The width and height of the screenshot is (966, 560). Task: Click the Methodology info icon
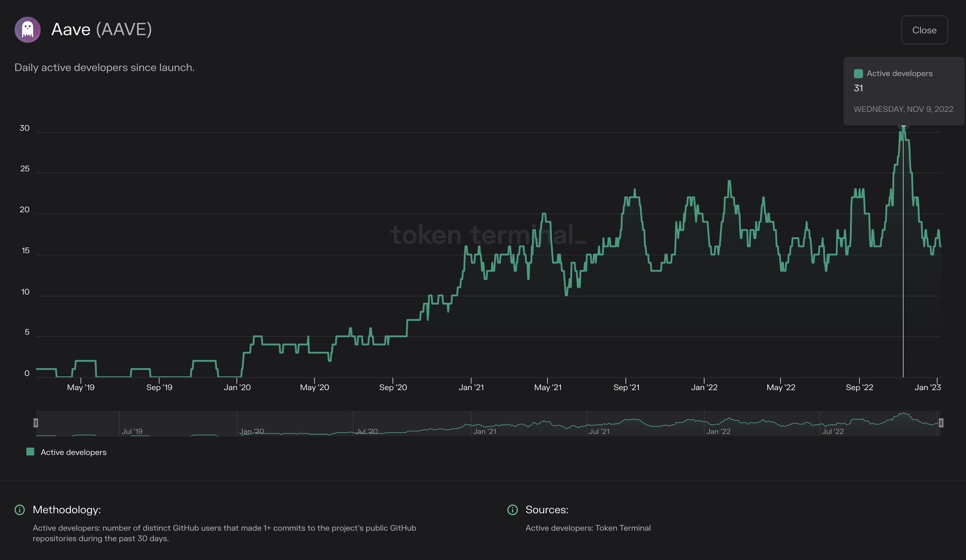pos(20,510)
